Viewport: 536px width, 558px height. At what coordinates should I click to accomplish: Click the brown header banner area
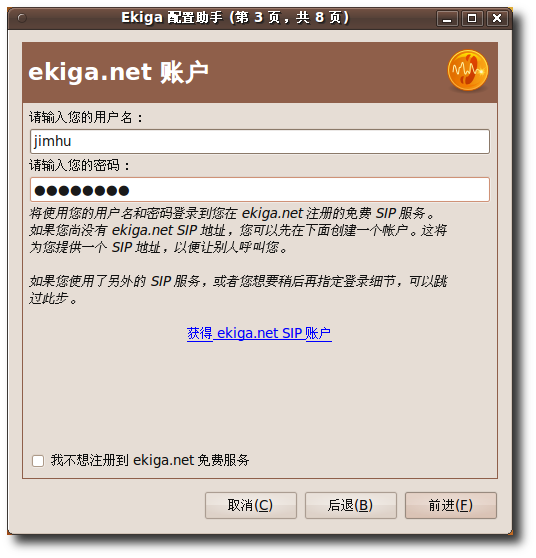pos(260,73)
